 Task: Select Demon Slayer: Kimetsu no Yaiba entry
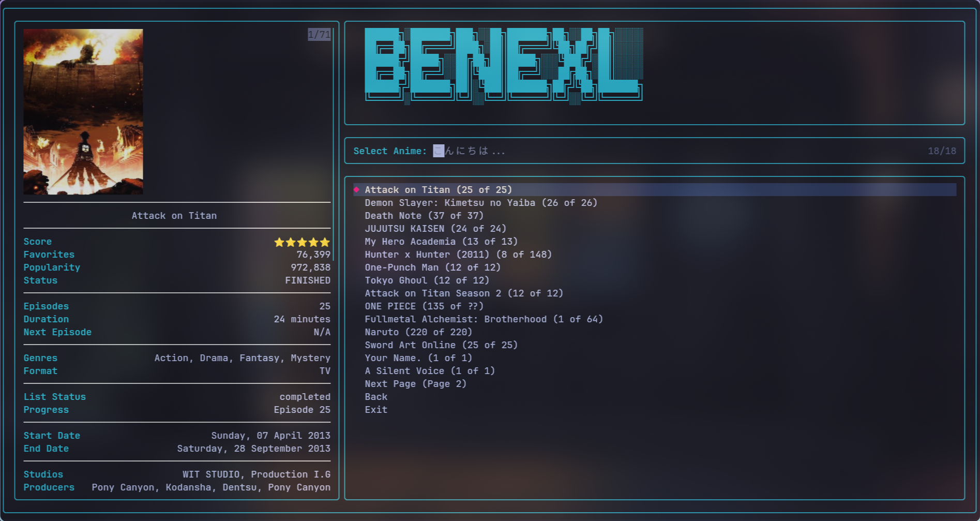(x=481, y=203)
